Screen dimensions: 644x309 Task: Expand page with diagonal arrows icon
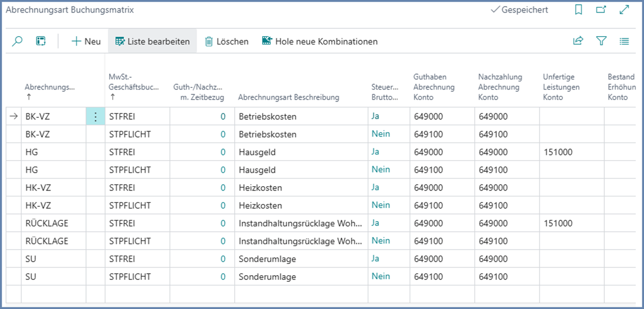tap(624, 10)
